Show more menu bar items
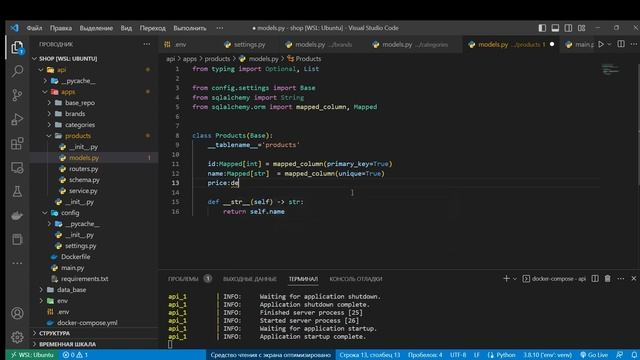Screen dimensions: 640x360 (x=220, y=28)
